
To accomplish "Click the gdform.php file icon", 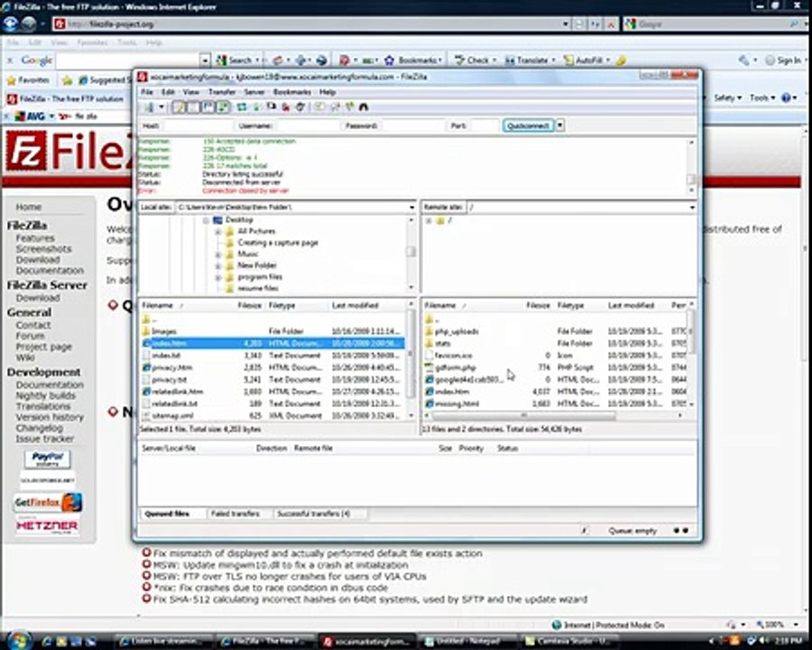I will coord(429,367).
